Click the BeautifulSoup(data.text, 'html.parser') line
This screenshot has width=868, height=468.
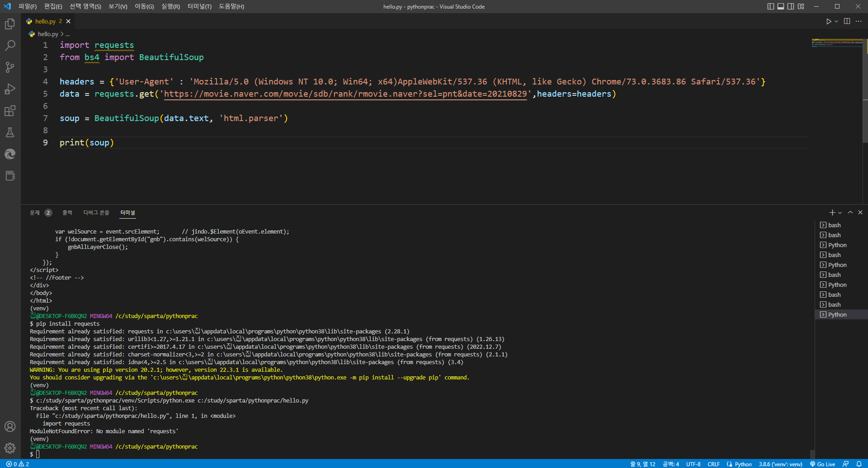point(174,118)
